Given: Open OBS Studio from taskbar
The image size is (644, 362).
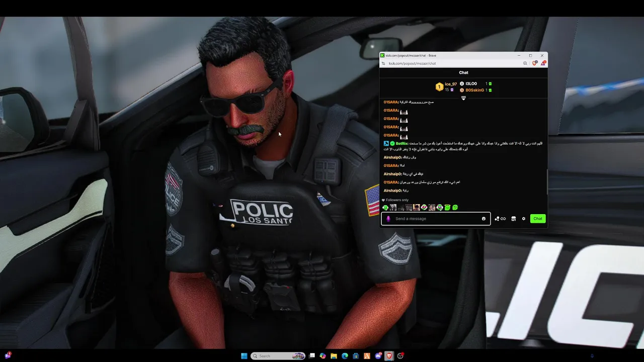Looking at the screenshot, I should [x=400, y=356].
